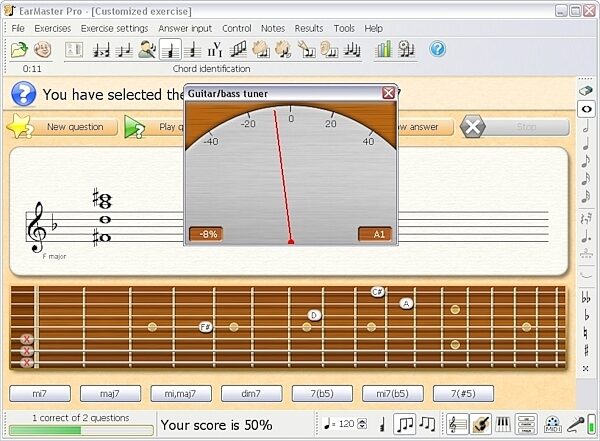
Task: Toggle the harmonic stacked chord play mode
Action: pos(382,424)
